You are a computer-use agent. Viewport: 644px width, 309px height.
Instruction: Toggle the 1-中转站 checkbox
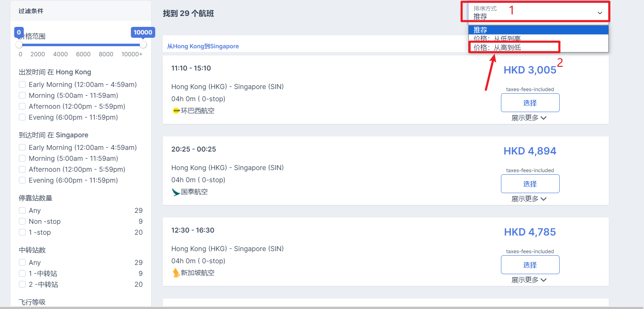(x=22, y=273)
